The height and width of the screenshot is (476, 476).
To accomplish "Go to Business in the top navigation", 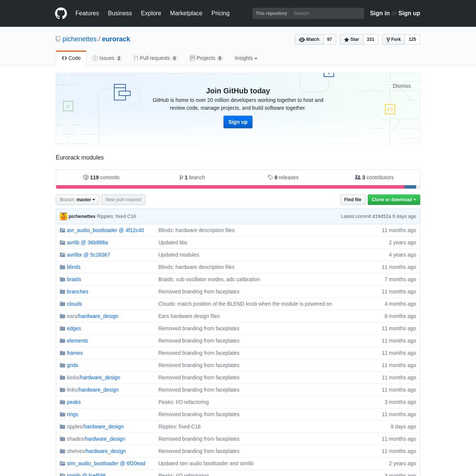I will click(x=120, y=13).
